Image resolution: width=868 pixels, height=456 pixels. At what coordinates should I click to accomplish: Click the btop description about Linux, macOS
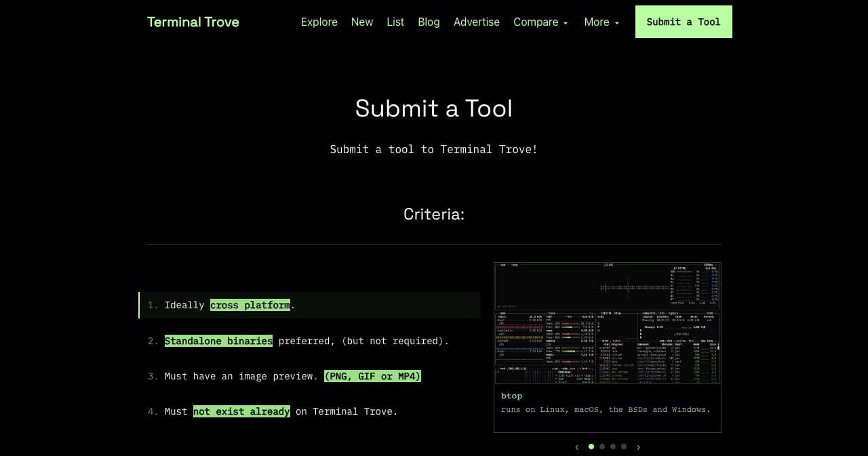606,409
